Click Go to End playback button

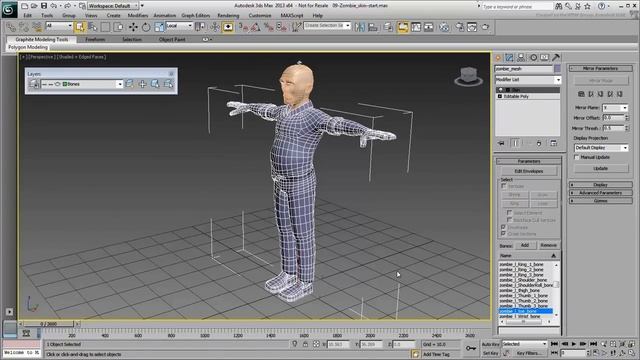tap(593, 344)
